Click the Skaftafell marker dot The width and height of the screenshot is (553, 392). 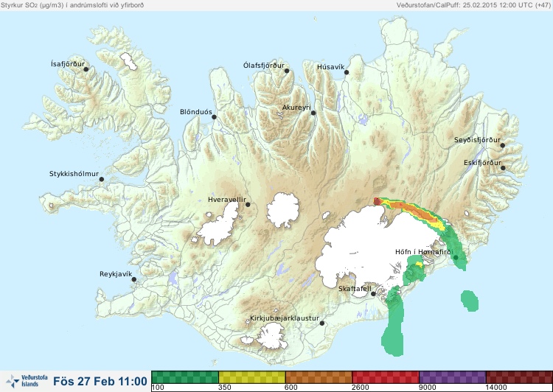click(x=373, y=294)
